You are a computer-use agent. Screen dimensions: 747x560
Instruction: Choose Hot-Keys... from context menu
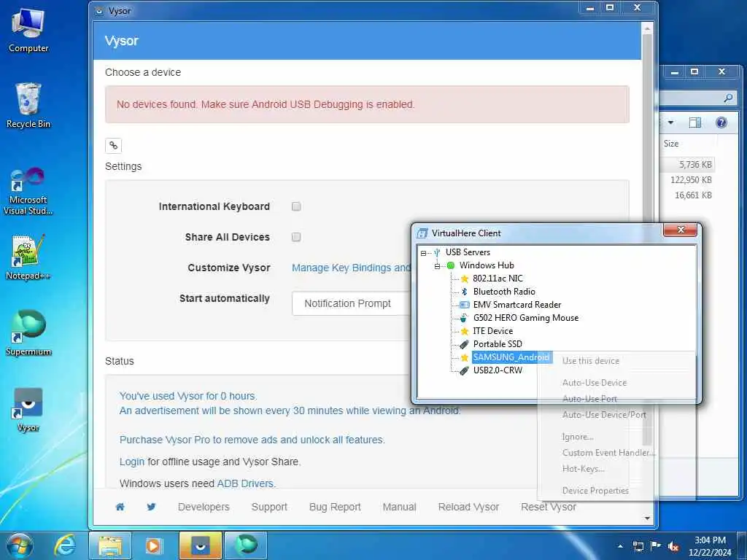pyautogui.click(x=584, y=469)
